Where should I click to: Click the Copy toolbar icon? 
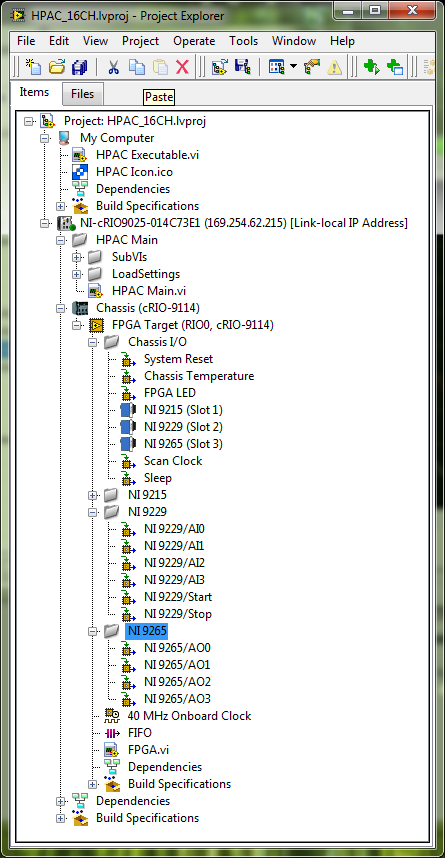tap(136, 68)
